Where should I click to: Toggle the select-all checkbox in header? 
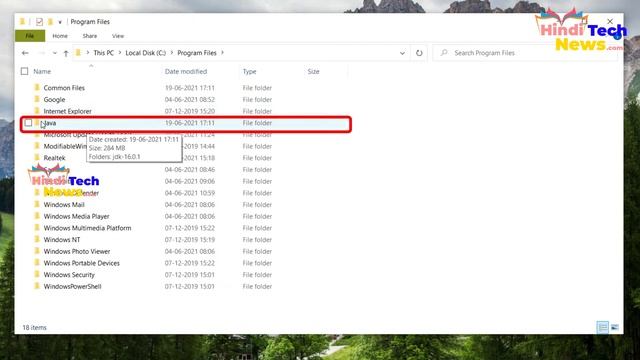point(24,71)
